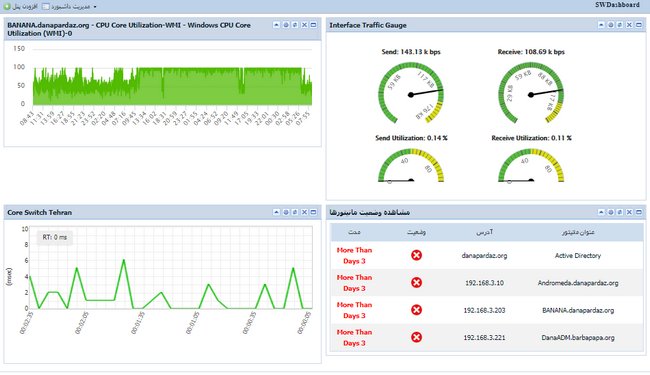The height and width of the screenshot is (375, 650).
Task: Click the Receive Utilization gauge
Action: click(x=531, y=166)
